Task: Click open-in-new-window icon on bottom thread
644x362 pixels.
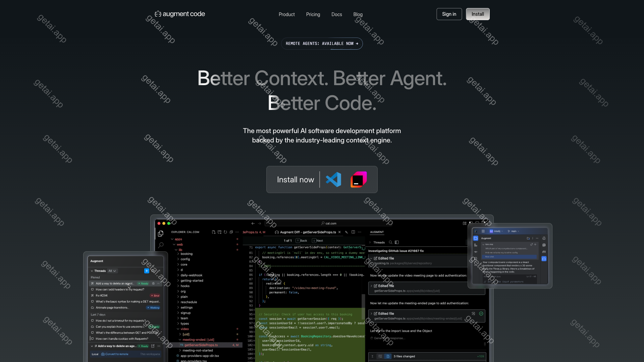Action: pos(153,346)
